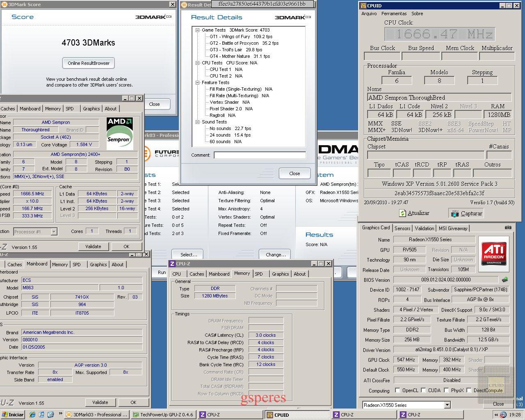The height and width of the screenshot is (420, 525).
Task: Click the Close button in GPU-Z
Action: point(498,404)
